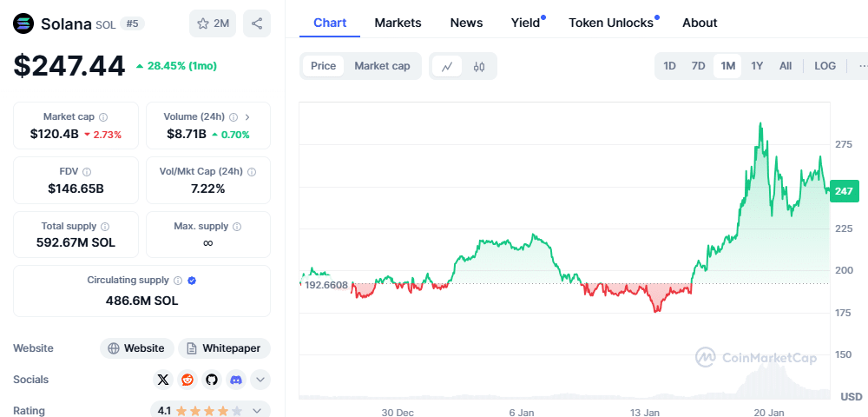
Task: Open Solana's Reddit social link
Action: coord(187,380)
